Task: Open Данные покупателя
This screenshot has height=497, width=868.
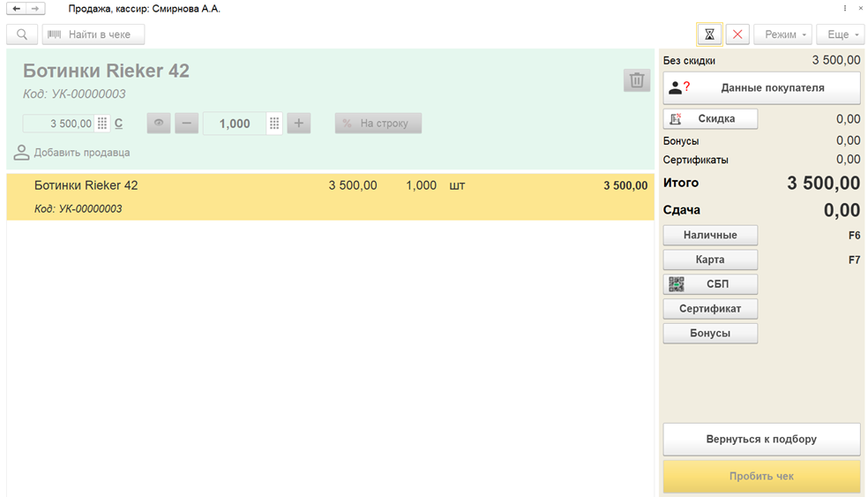Action: [x=761, y=87]
